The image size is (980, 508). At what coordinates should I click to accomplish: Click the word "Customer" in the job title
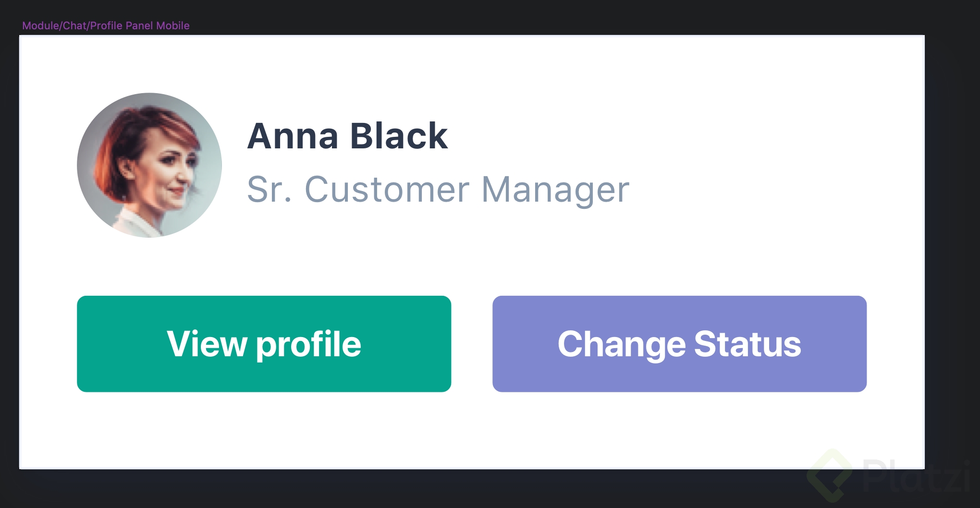[x=387, y=189]
